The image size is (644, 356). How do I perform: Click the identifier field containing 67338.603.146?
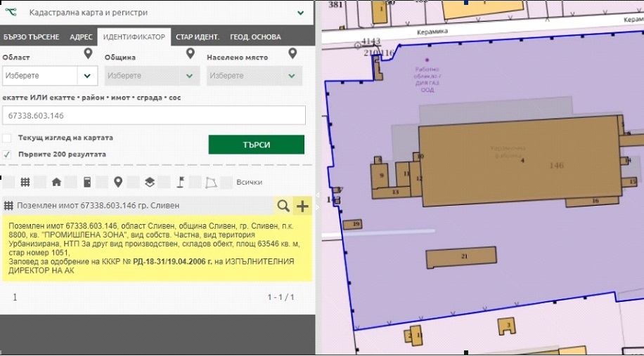click(153, 116)
